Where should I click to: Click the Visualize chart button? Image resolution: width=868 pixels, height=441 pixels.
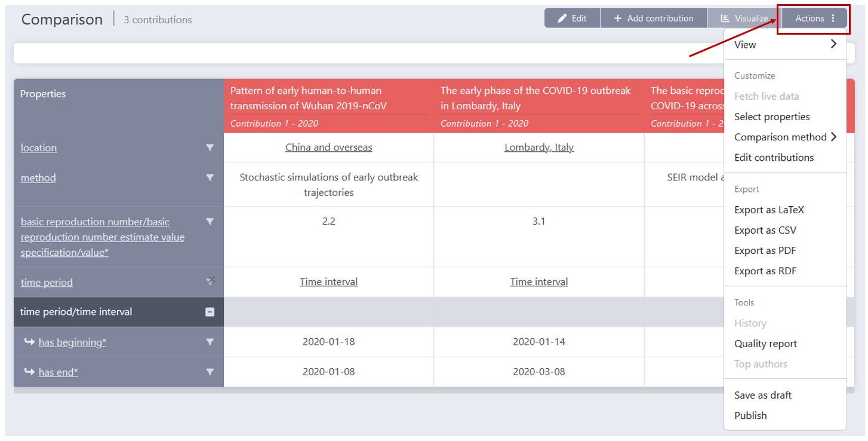[x=744, y=19]
